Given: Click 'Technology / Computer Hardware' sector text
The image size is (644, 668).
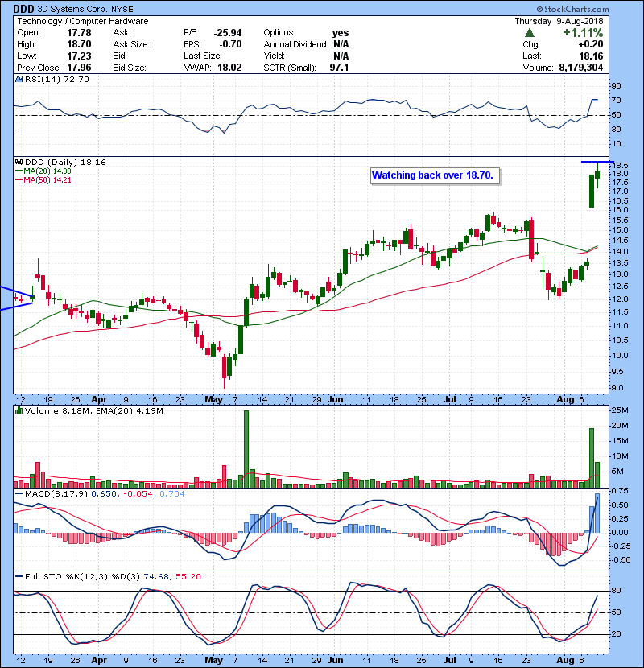Looking at the screenshot, I should [x=83, y=21].
